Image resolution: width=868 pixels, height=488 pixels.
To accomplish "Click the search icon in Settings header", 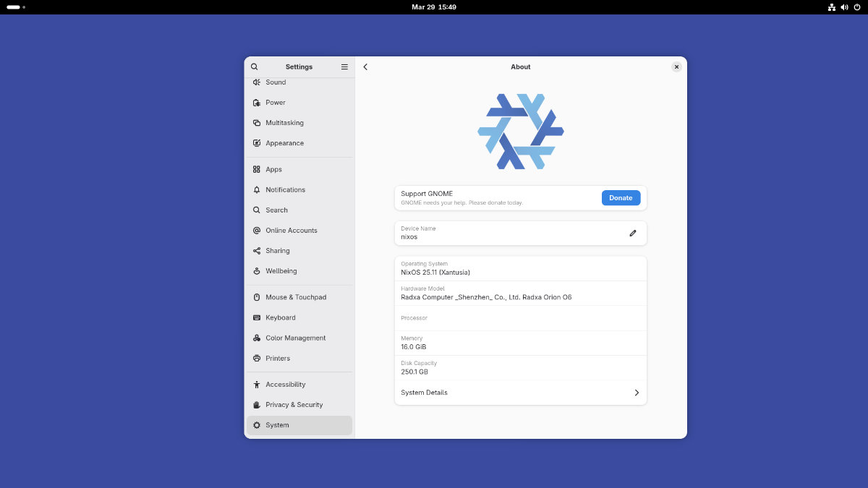I will point(255,67).
